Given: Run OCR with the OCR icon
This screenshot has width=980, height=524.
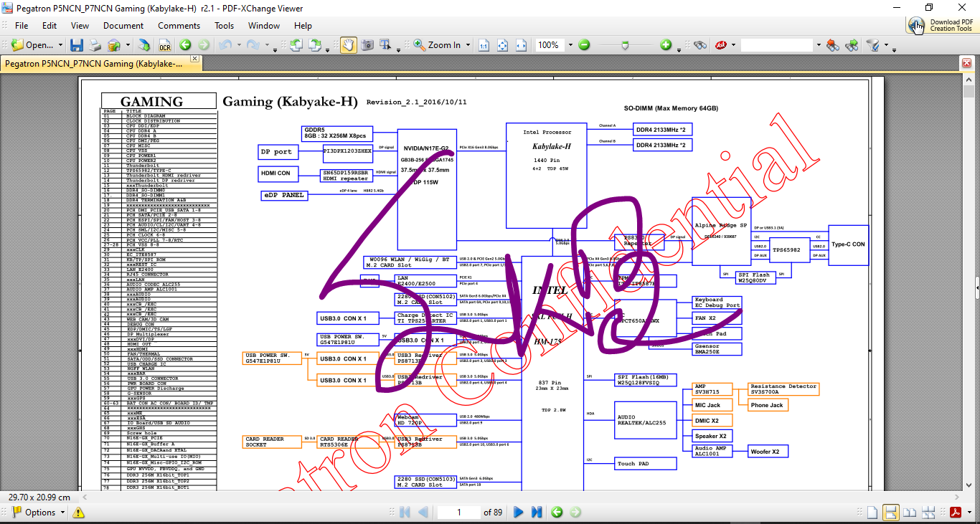Looking at the screenshot, I should (165, 44).
